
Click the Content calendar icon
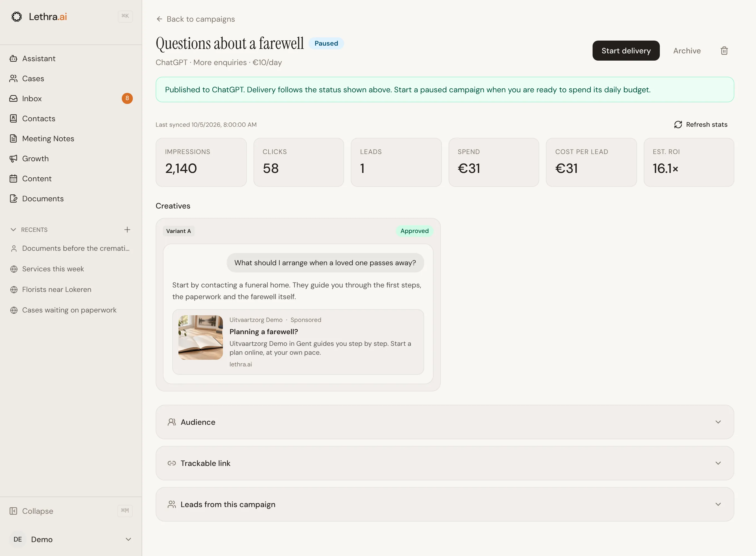pyautogui.click(x=13, y=179)
